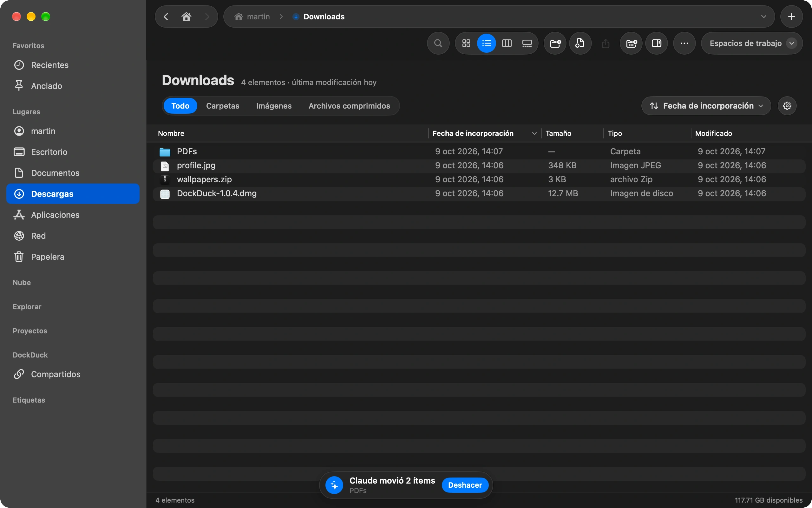Open Documentos in sidebar
Screen dimensions: 812x508
tap(73, 173)
